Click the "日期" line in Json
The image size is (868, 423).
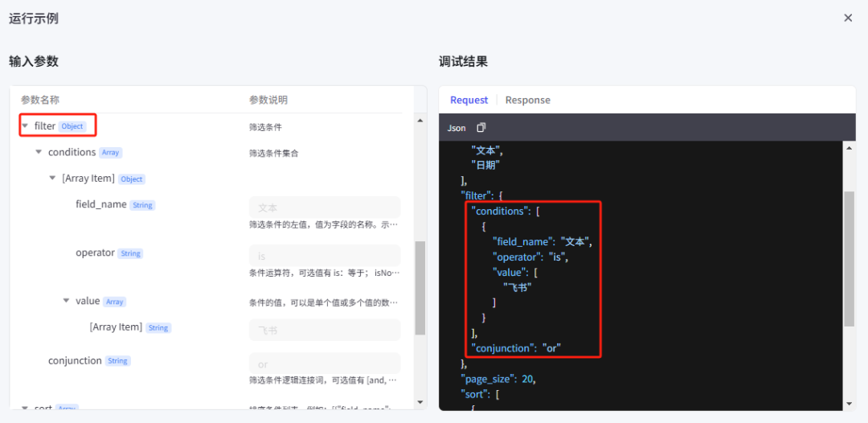(x=486, y=164)
